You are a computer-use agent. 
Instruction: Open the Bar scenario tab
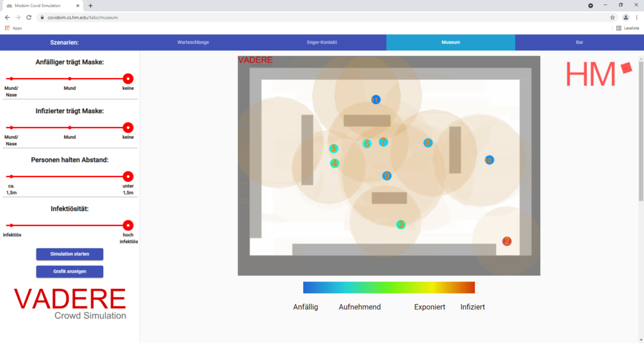(579, 43)
